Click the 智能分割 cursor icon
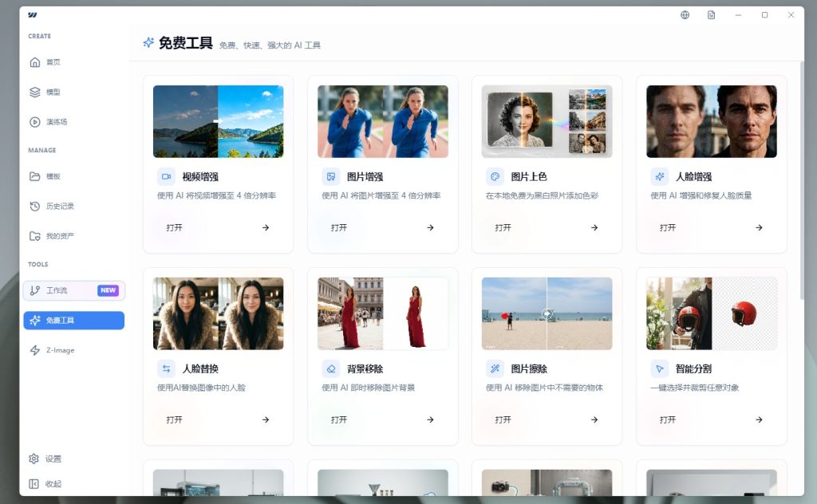The image size is (817, 504). (660, 369)
